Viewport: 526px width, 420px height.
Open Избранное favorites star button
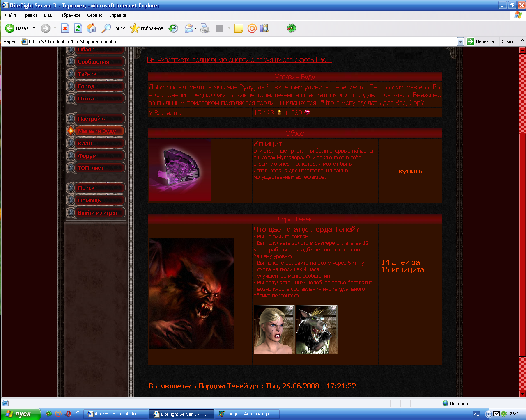(x=147, y=28)
